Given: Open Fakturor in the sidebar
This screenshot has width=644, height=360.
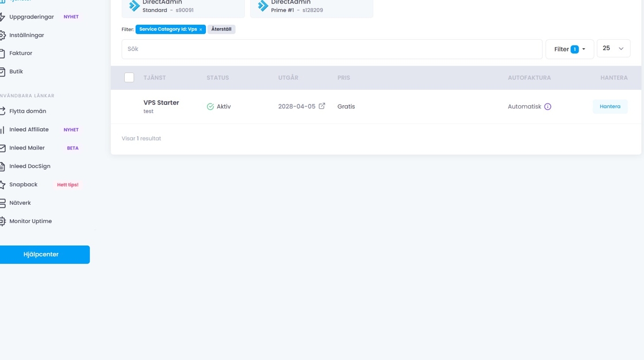Looking at the screenshot, I should (21, 53).
